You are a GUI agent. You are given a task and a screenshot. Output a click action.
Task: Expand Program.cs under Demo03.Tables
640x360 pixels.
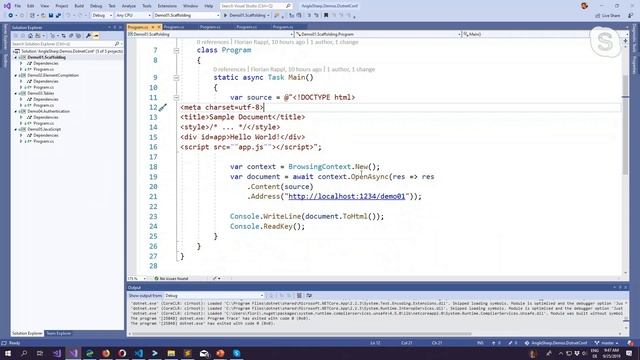21,105
